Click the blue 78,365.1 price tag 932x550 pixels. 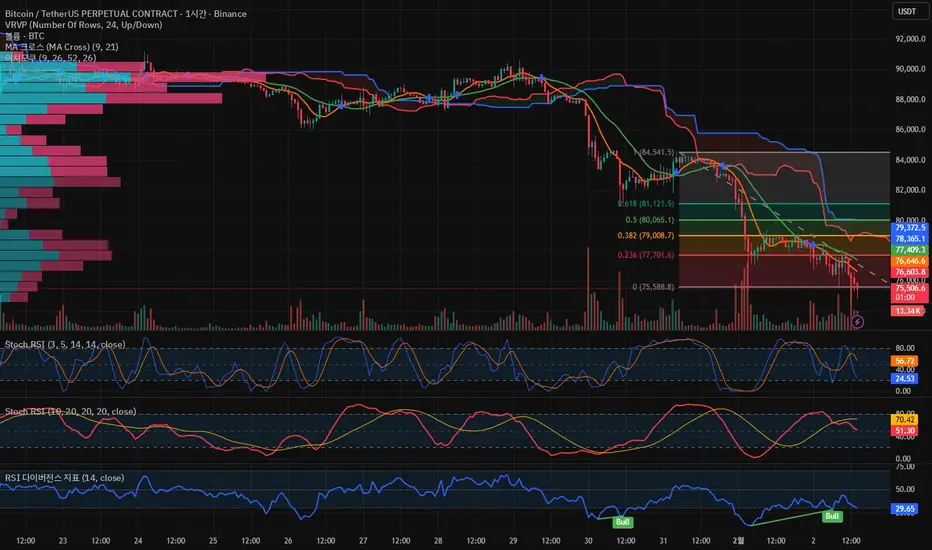click(909, 238)
